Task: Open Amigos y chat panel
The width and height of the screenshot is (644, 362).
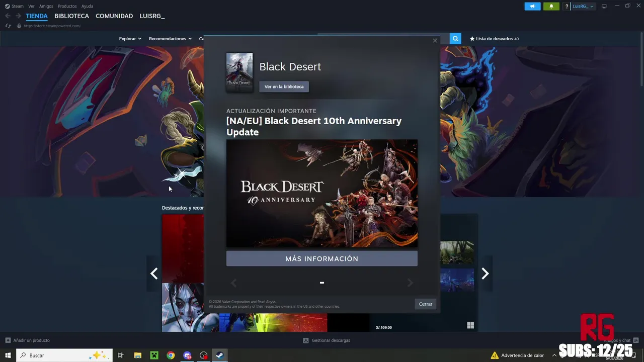Action: pyautogui.click(x=621, y=340)
